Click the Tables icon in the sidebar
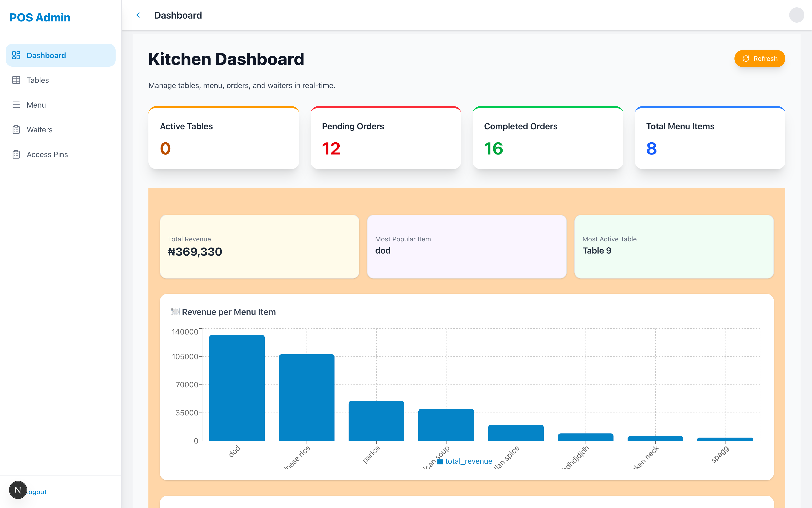The height and width of the screenshot is (508, 812). pos(16,80)
